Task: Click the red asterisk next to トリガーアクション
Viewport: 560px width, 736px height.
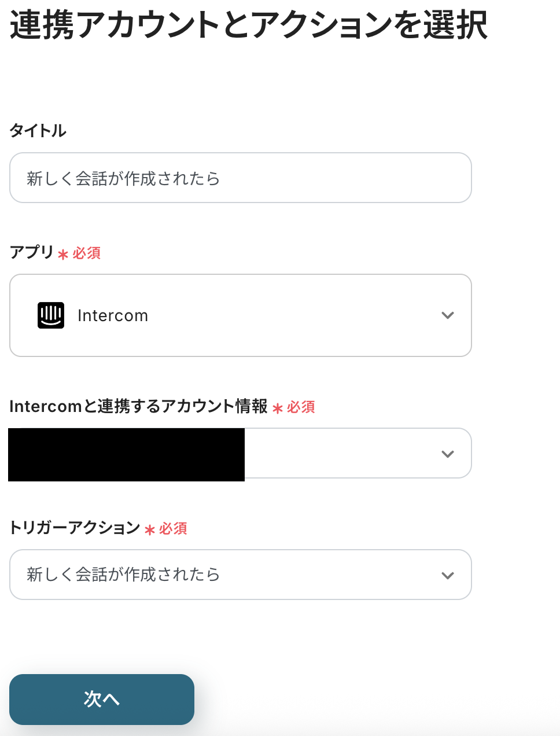Action: pos(150,530)
